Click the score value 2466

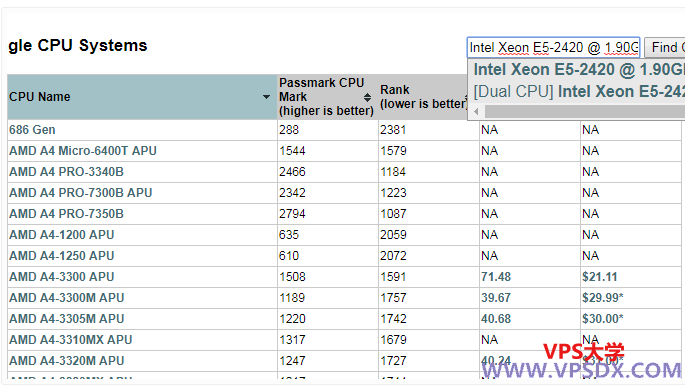coord(292,172)
